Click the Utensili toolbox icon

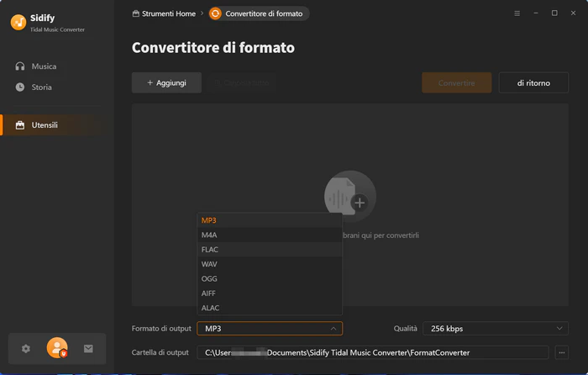20,125
